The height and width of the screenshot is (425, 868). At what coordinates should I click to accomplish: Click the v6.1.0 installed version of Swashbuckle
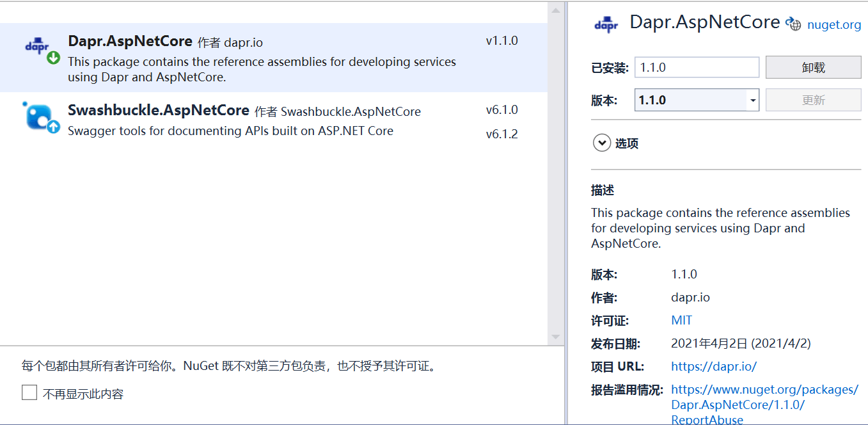click(x=501, y=110)
